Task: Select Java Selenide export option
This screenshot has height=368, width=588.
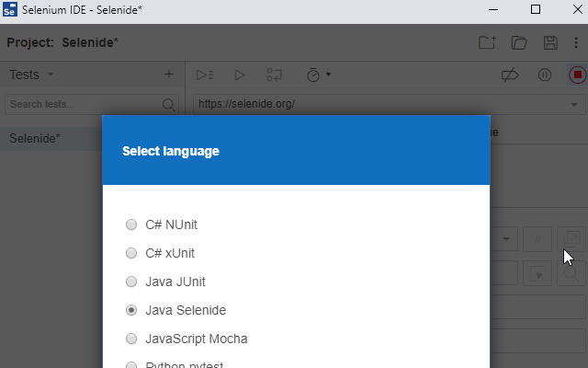Action: tap(131, 310)
